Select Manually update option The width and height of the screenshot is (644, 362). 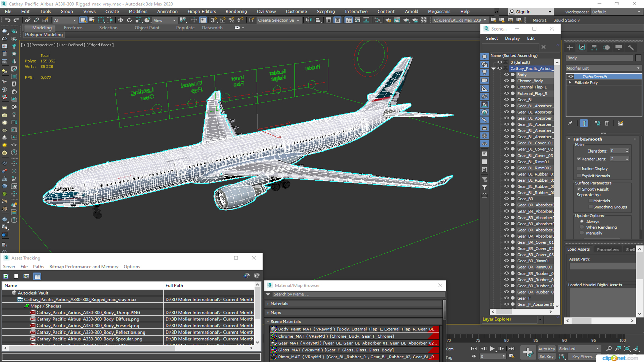[582, 233]
